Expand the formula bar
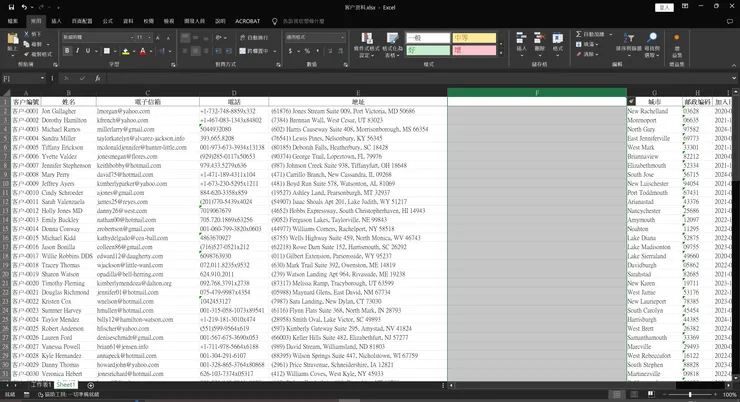The width and height of the screenshot is (740, 402). [x=733, y=78]
